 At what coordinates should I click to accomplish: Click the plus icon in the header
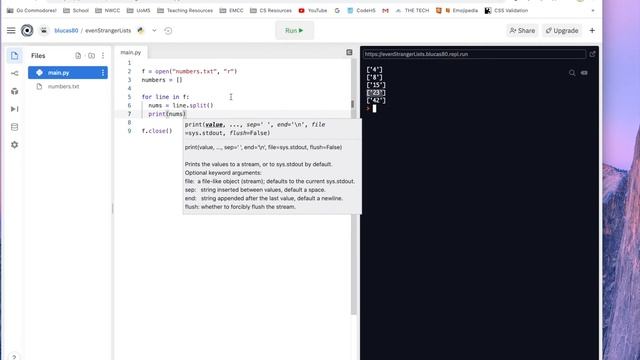(592, 30)
